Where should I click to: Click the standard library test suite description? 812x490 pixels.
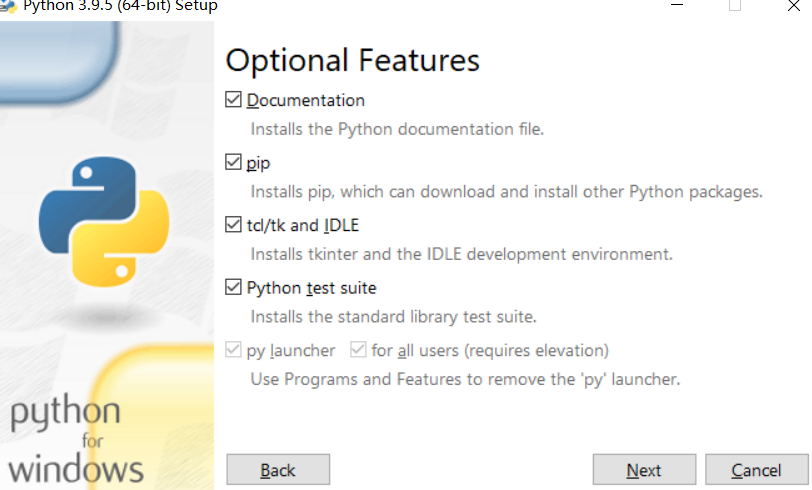point(393,317)
